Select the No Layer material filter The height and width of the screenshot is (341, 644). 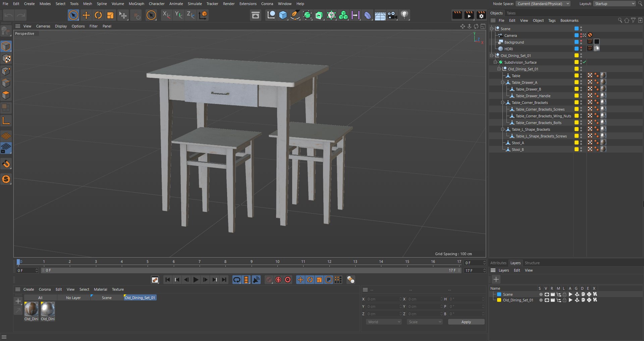coord(73,298)
